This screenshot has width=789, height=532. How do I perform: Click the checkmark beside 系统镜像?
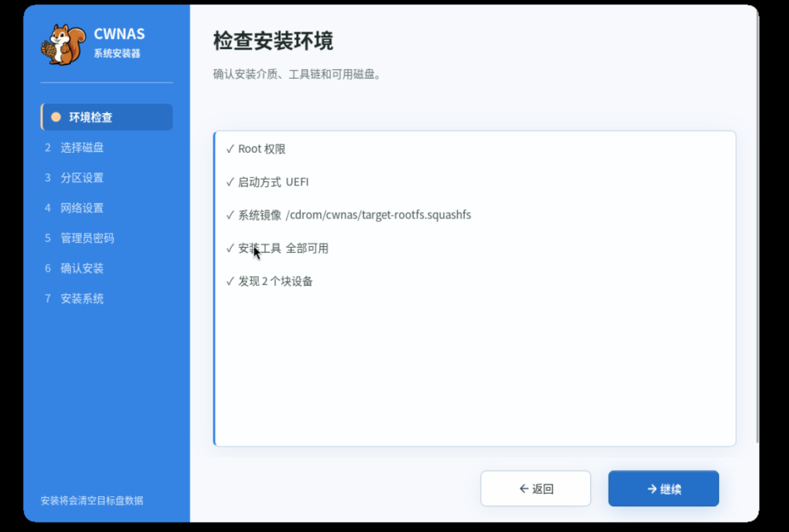pos(230,215)
